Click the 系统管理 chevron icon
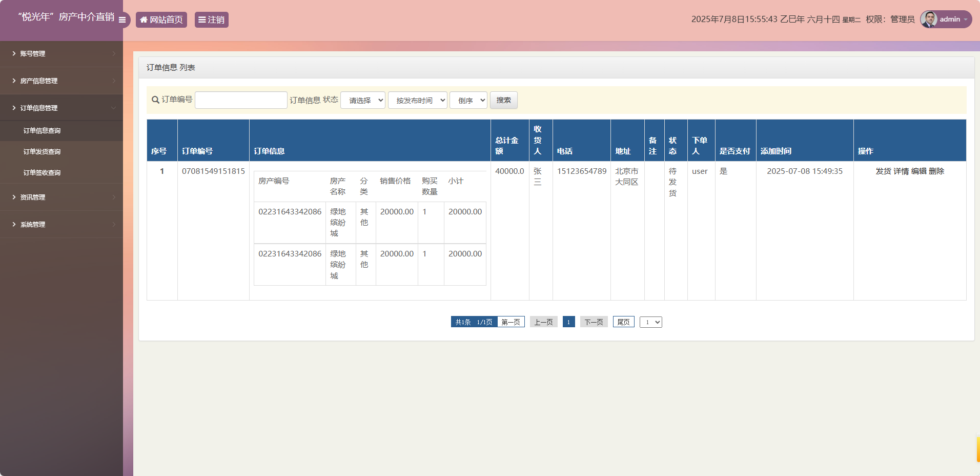Image resolution: width=980 pixels, height=476 pixels. click(113, 225)
